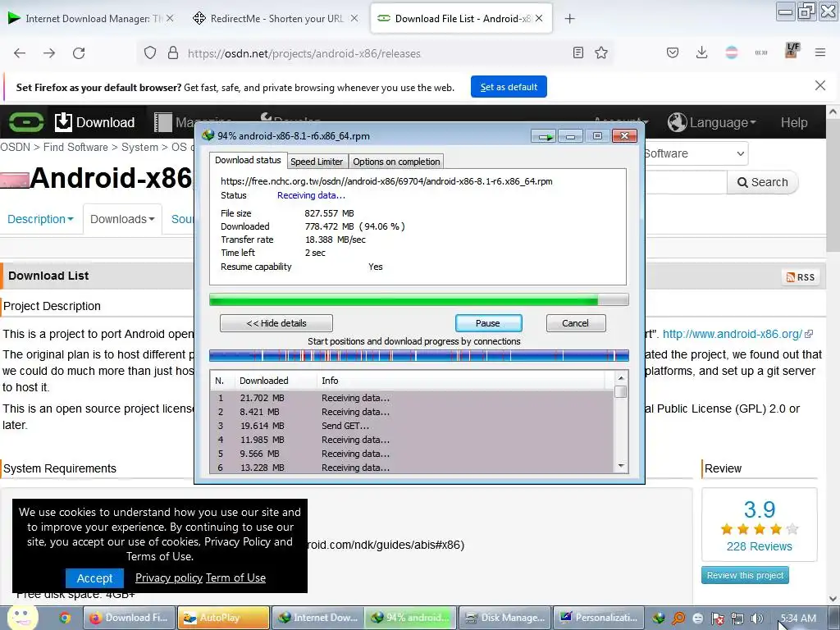Screen dimensions: 840x630
Task: Select Download status tab
Action: click(x=248, y=160)
